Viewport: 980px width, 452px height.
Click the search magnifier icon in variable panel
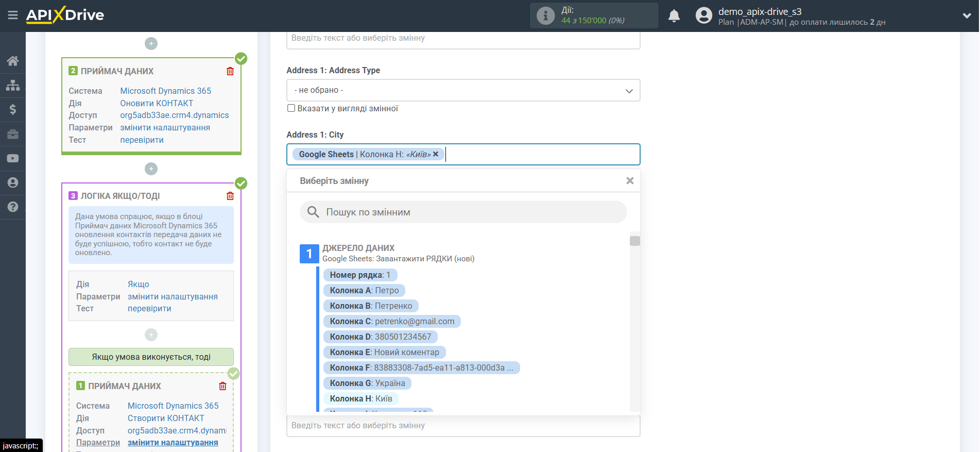click(x=313, y=212)
